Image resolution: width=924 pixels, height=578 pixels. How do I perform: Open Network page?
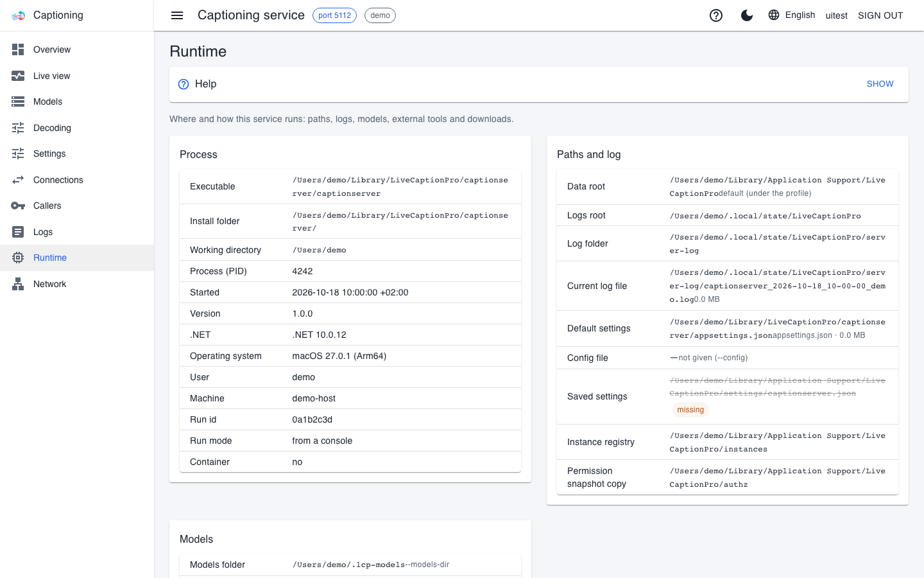77,284
